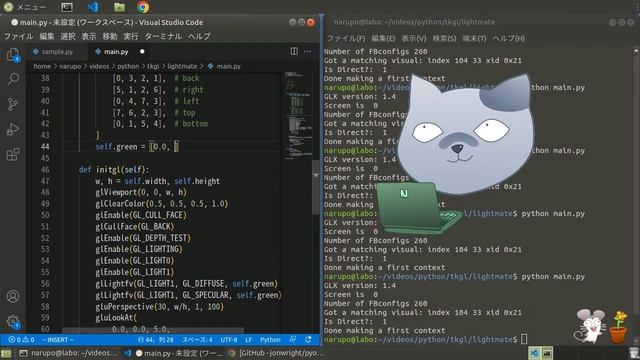Click the editor vertical scrollbar
Viewport: 640px width, 360px height.
[316, 188]
